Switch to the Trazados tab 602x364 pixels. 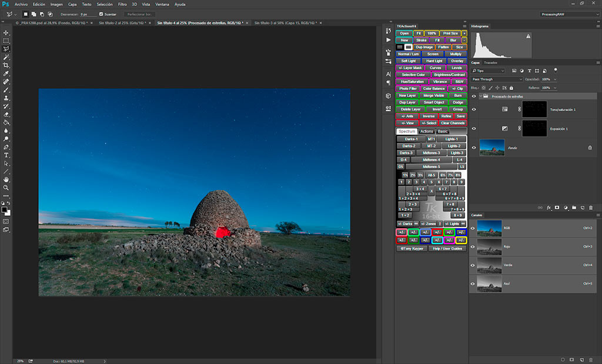click(x=490, y=62)
